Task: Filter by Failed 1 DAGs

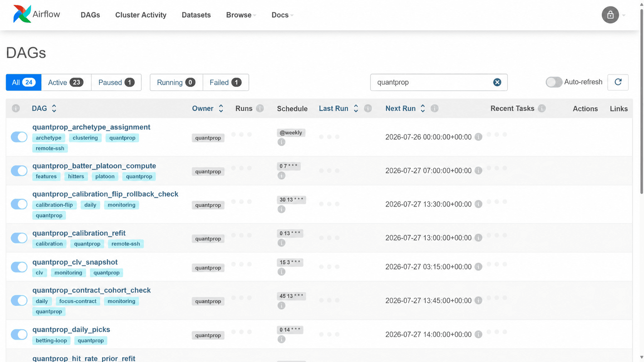Action: pos(226,82)
